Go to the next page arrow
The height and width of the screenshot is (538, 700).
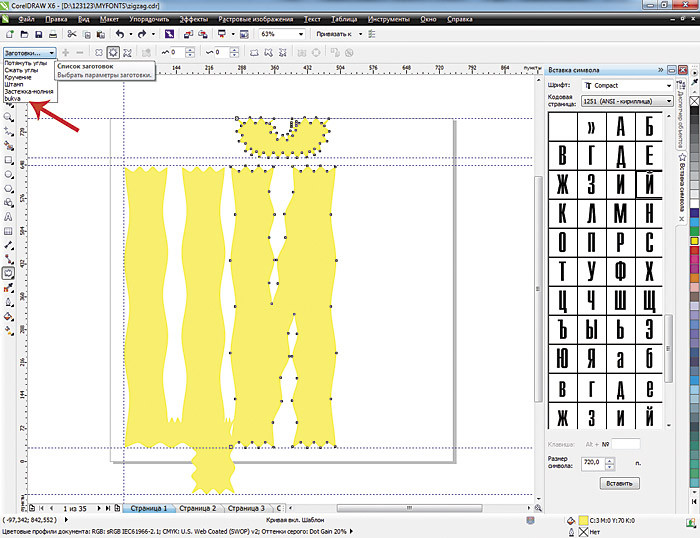99,508
